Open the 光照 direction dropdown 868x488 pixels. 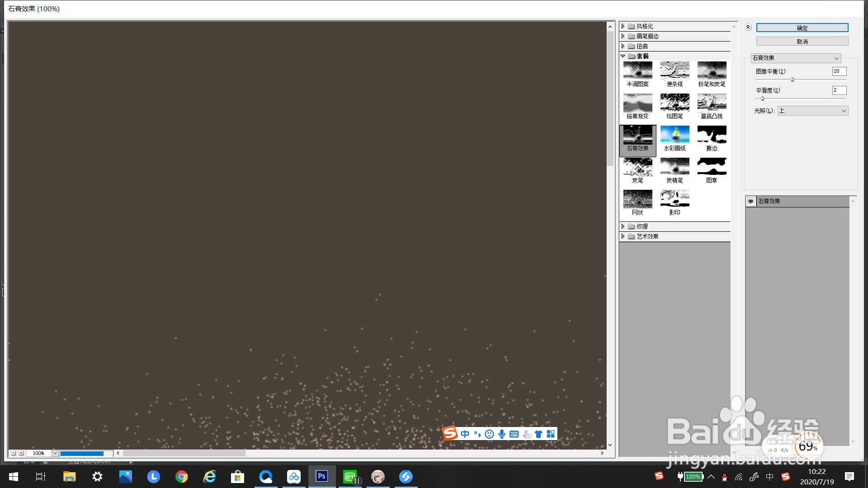coord(812,111)
